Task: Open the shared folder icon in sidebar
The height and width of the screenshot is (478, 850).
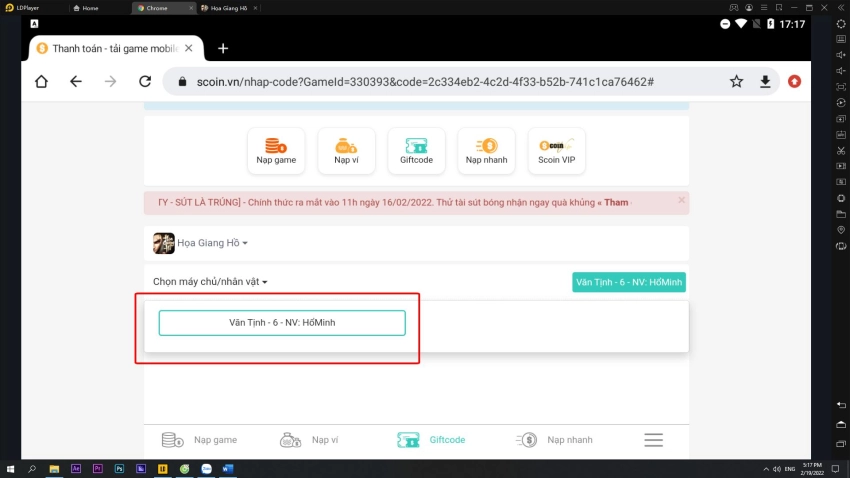Action: pos(841,214)
